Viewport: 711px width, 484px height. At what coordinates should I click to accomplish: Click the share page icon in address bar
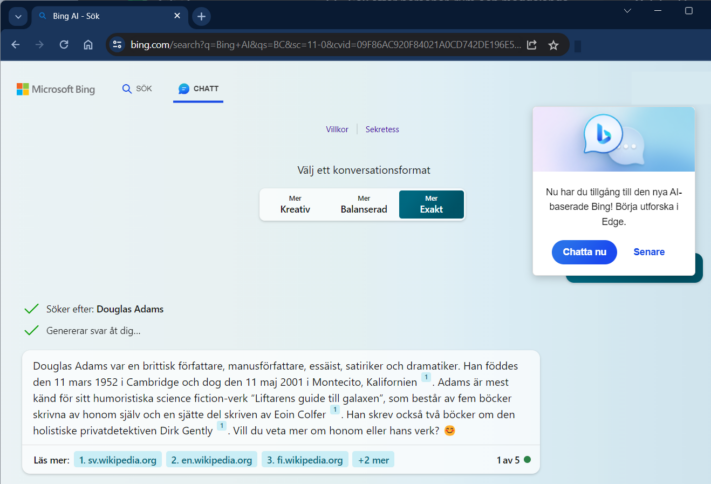[x=531, y=45]
